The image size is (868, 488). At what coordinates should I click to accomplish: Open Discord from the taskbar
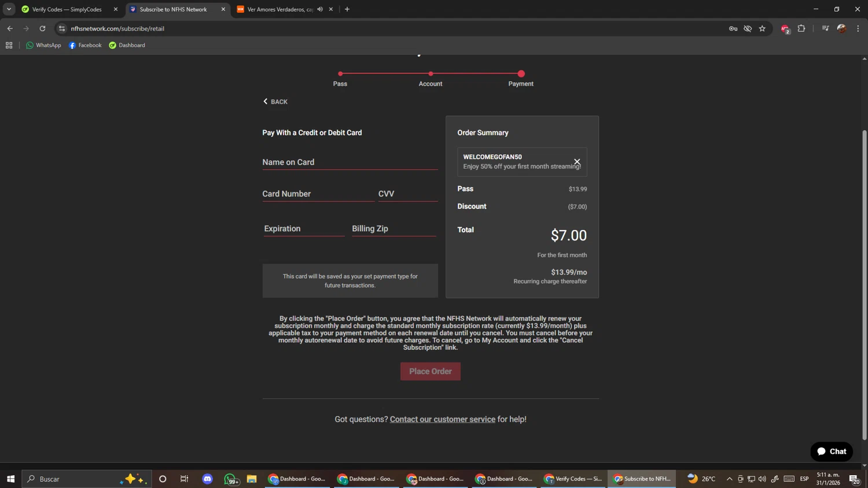208,479
